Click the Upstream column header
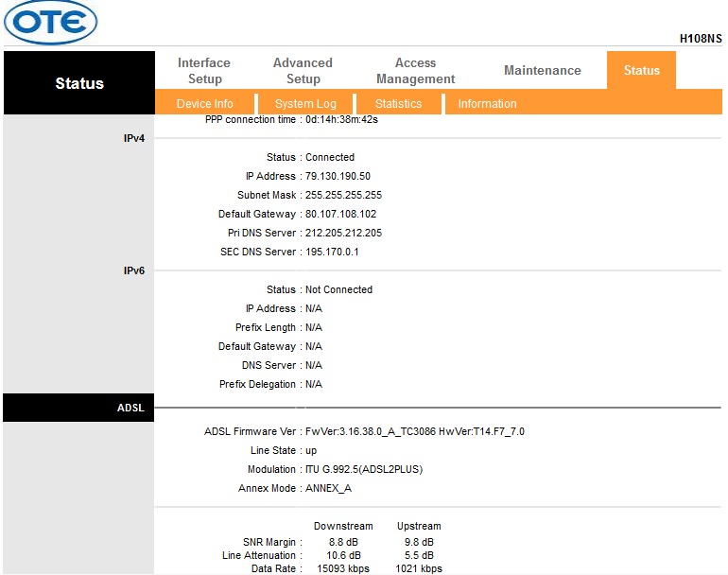The width and height of the screenshot is (728, 575). [x=419, y=526]
